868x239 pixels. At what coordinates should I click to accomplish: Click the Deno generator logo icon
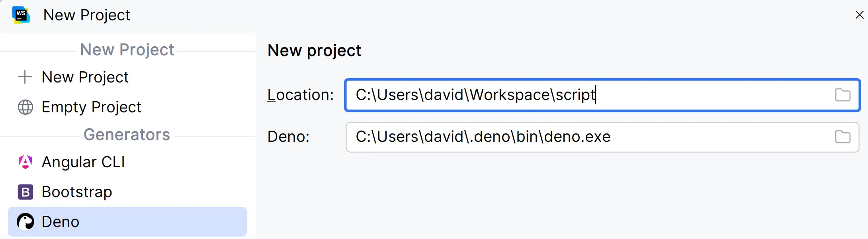(x=25, y=222)
